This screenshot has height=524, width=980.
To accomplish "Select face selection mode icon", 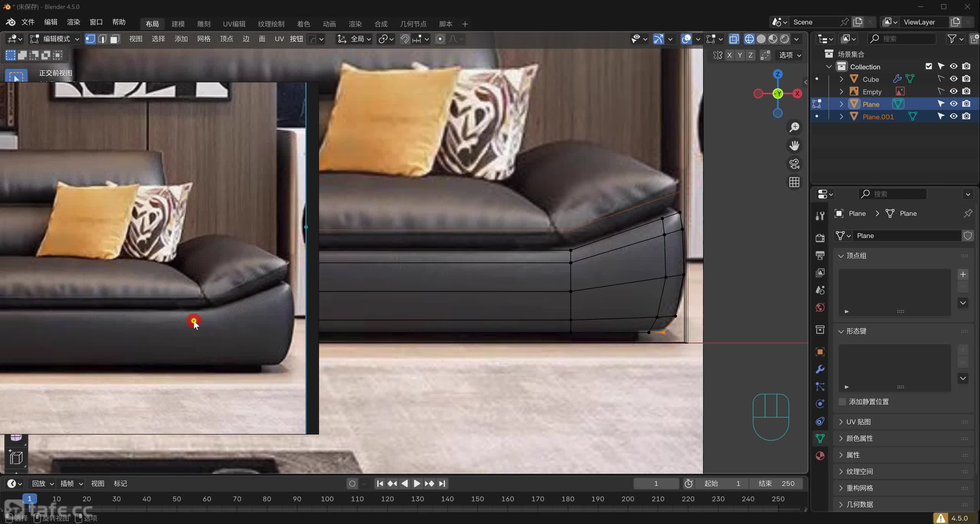I will tap(115, 39).
